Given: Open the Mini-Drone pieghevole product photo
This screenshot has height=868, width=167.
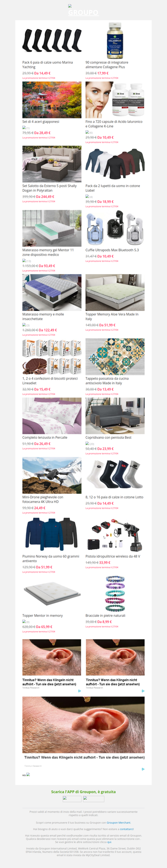Looking at the screenshot, I should [x=52, y=476].
